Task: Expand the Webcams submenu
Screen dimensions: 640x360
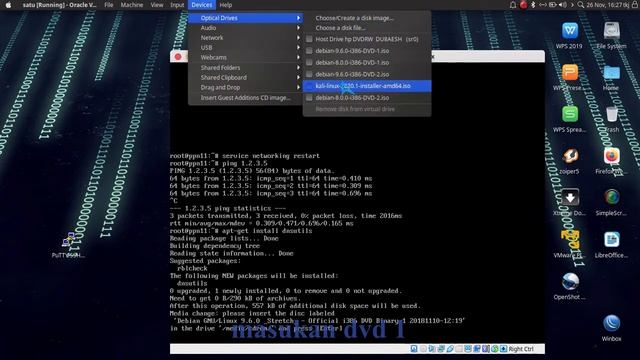Action: click(245, 58)
